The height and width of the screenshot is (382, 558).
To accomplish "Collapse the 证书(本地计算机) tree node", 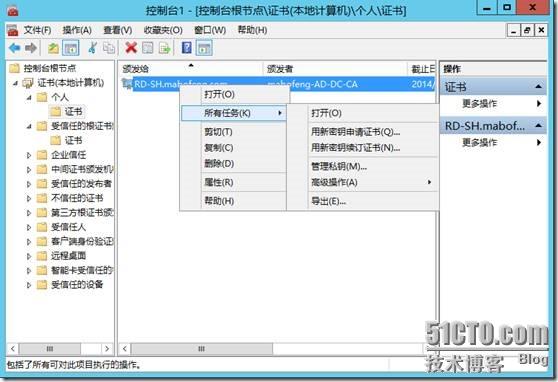I will [15, 83].
